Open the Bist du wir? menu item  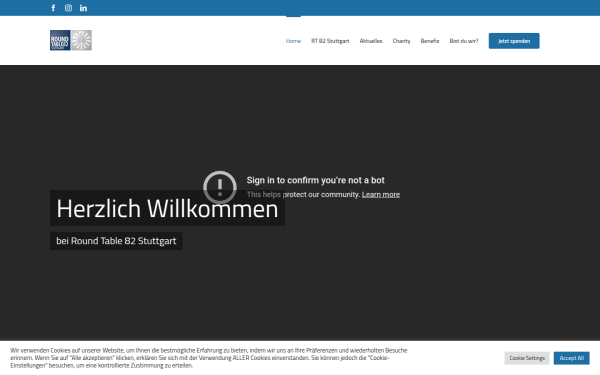[x=464, y=41]
